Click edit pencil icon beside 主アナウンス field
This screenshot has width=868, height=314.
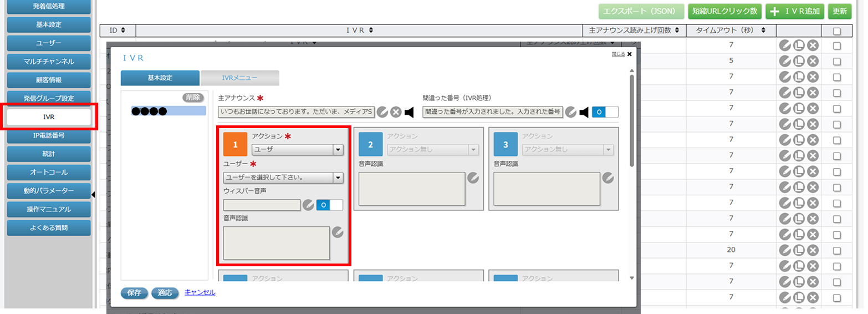(x=382, y=113)
